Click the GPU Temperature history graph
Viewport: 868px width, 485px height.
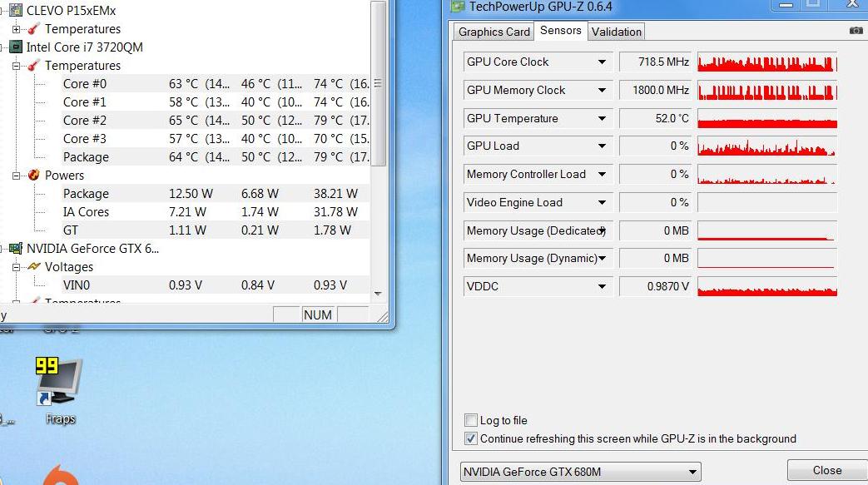click(767, 118)
